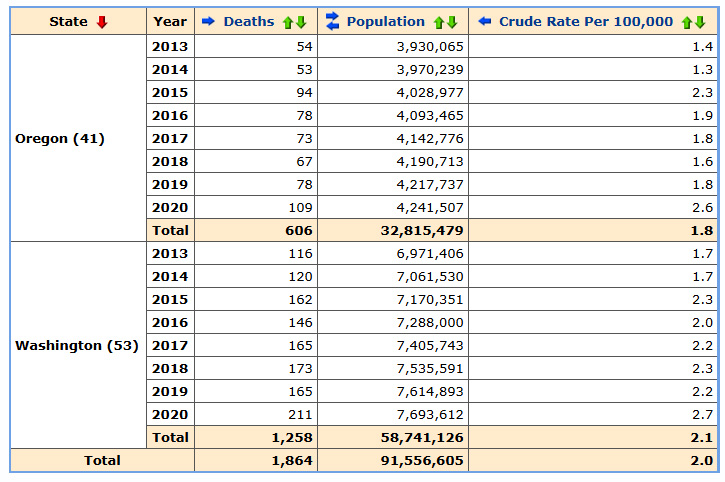Click the Population column header text
Image resolution: width=725 pixels, height=482 pixels.
tap(385, 22)
